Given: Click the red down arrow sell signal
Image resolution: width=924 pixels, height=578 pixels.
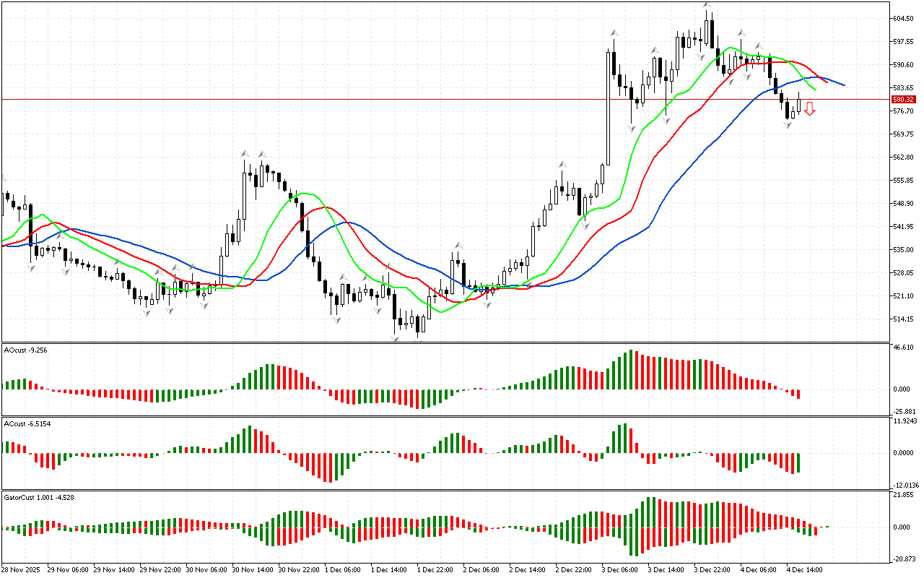Looking at the screenshot, I should pos(810,109).
